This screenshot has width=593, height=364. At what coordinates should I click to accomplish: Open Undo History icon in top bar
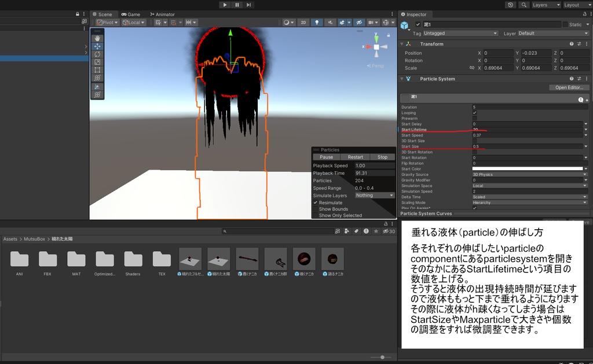(511, 5)
